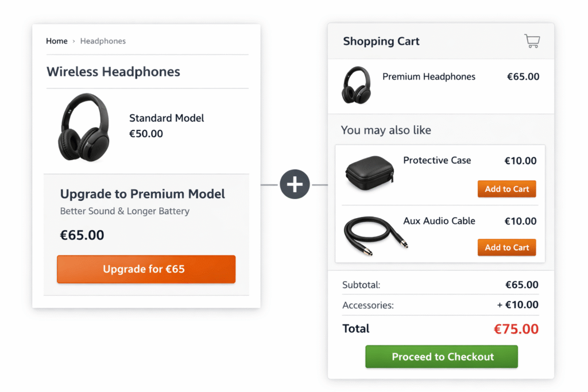Click the Shopping Cart header
This screenshot has width=588, height=392.
(x=381, y=41)
